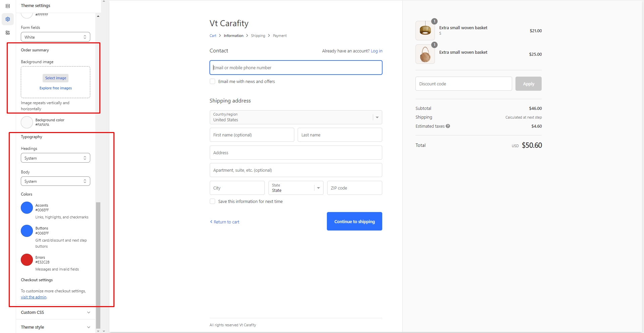This screenshot has height=333, width=644.
Task: Open Theme settings gear icon
Action: tap(8, 19)
